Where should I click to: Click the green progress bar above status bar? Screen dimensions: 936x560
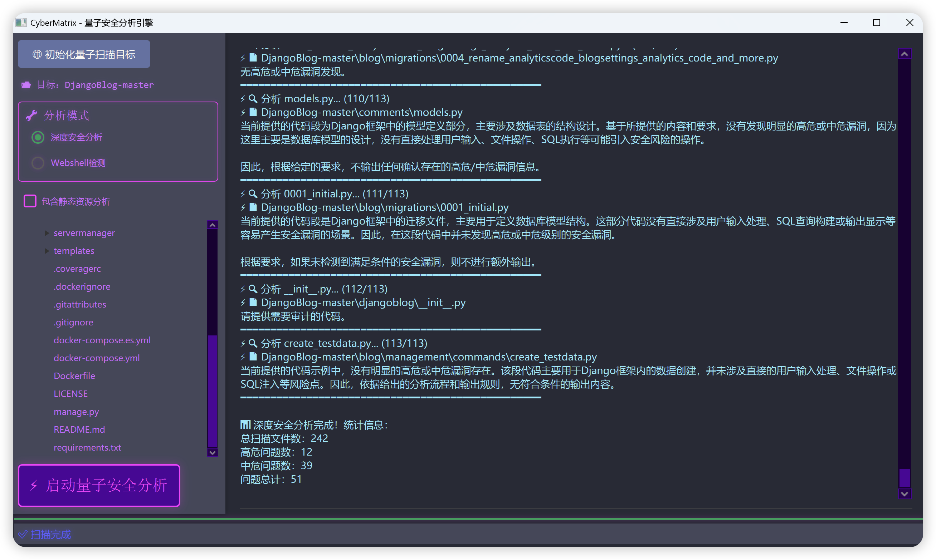click(468, 520)
